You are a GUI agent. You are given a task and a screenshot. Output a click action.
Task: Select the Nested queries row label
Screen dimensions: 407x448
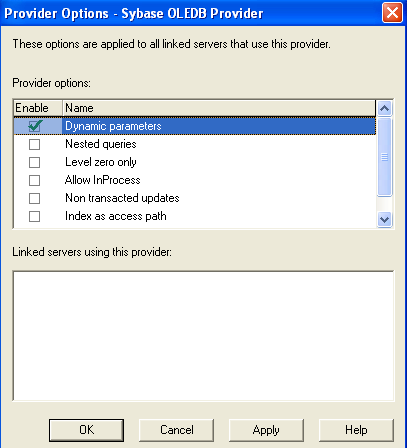[x=101, y=144]
